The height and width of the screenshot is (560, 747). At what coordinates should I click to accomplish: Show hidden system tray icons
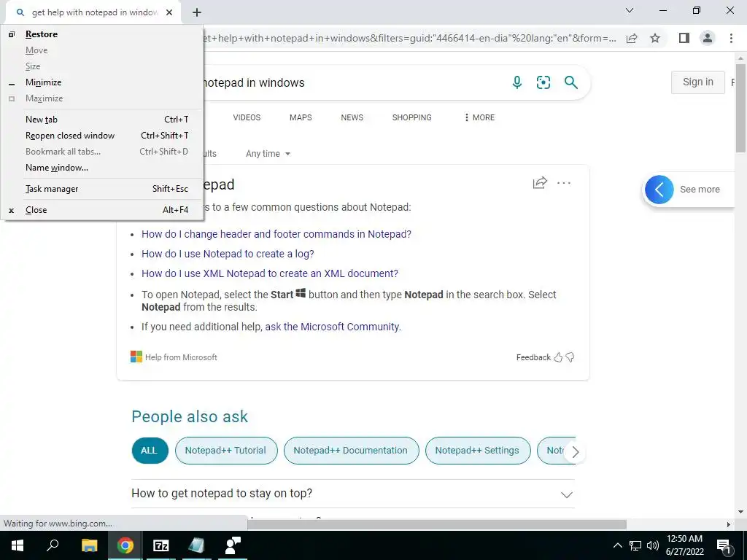click(x=617, y=545)
